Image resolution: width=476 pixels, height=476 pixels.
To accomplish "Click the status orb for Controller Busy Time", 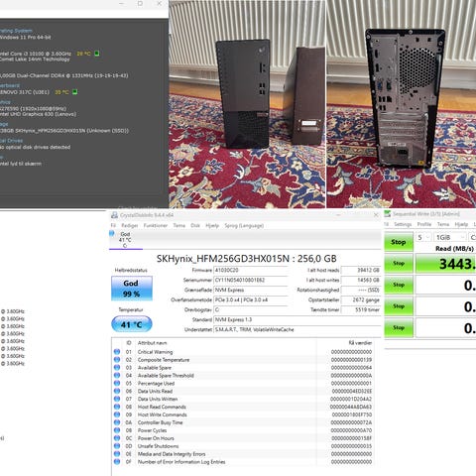I will pyautogui.click(x=117, y=422).
